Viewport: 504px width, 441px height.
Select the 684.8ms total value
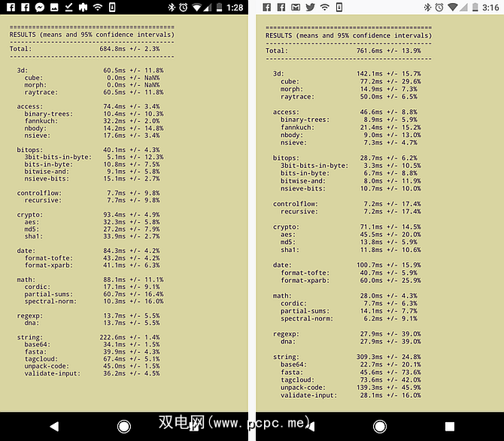113,49
